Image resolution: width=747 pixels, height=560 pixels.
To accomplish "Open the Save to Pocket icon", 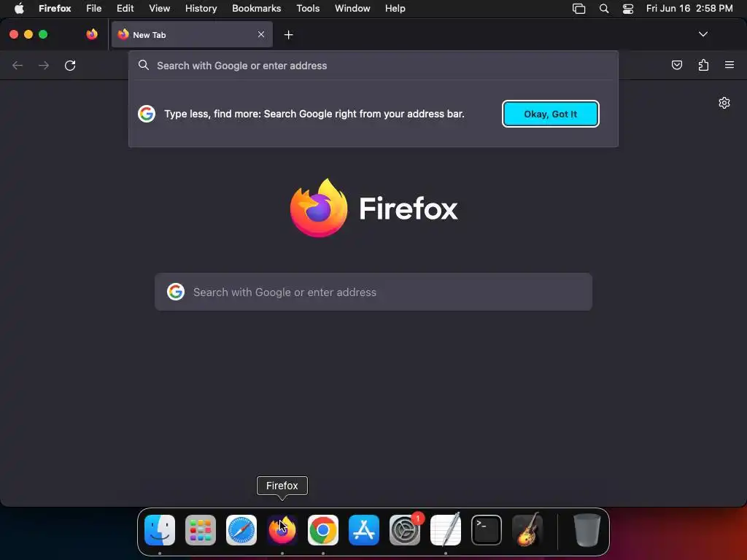I will click(676, 65).
